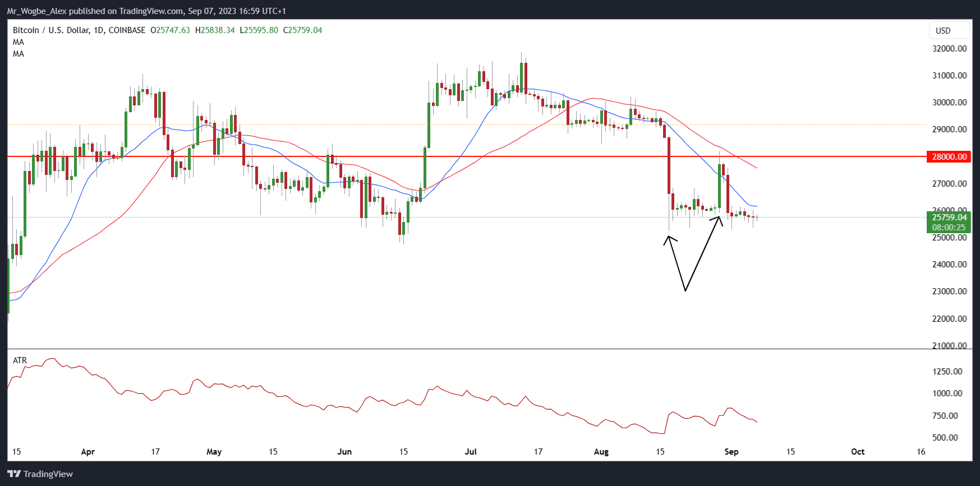
Task: Click the second MA indicator label
Action: click(x=19, y=54)
